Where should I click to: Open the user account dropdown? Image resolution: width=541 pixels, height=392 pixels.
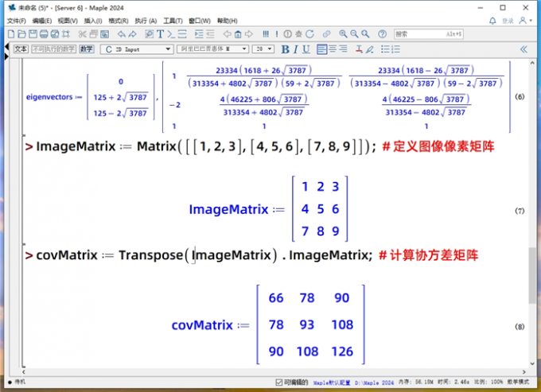tap(525, 21)
